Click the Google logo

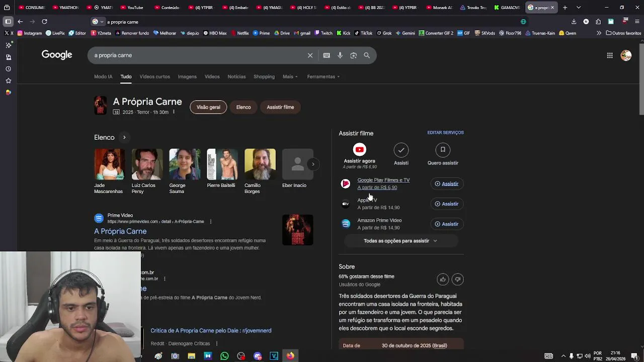pos(57,55)
